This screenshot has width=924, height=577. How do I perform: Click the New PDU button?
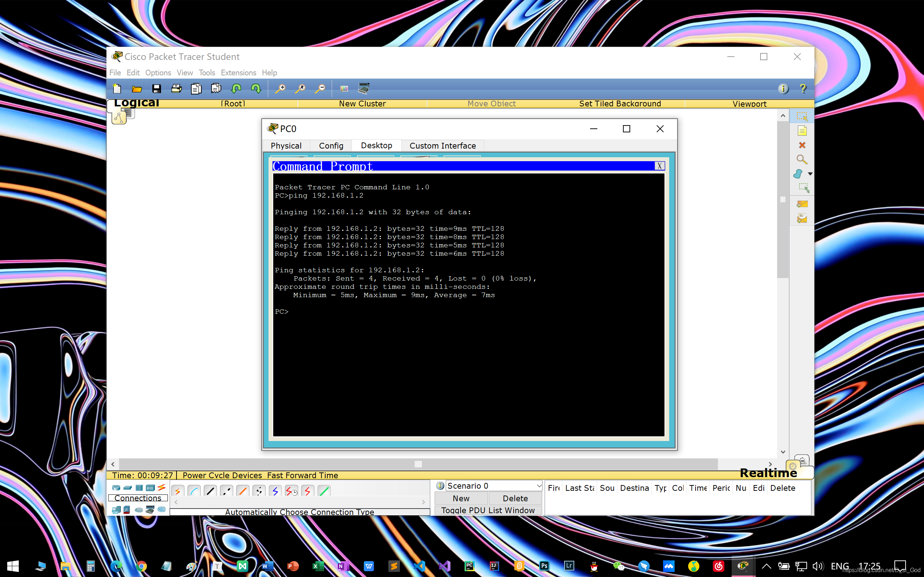point(460,498)
